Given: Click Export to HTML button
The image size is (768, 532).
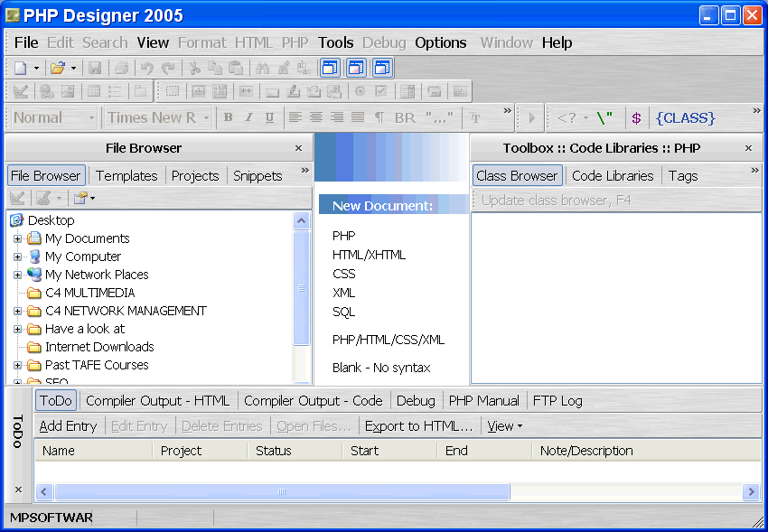Looking at the screenshot, I should tap(418, 426).
